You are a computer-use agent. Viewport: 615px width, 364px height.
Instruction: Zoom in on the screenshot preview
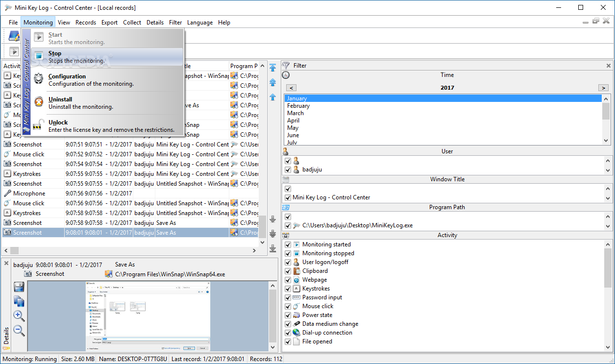coord(19,315)
